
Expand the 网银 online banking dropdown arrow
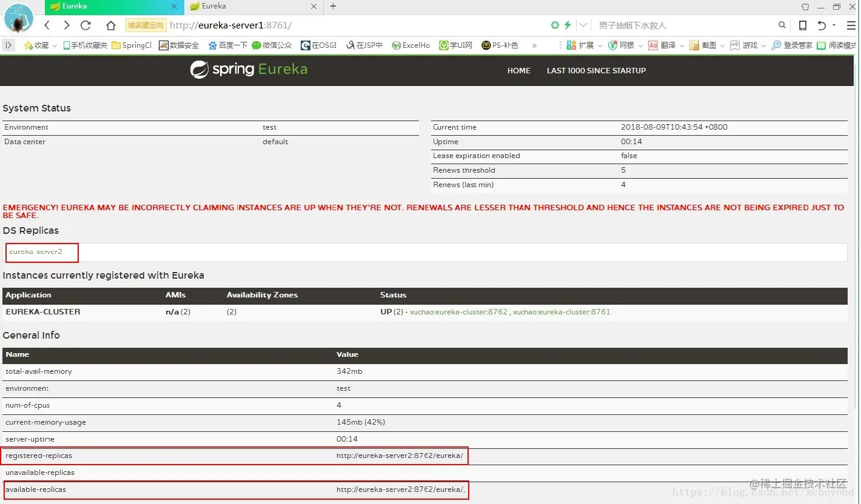[x=640, y=45]
